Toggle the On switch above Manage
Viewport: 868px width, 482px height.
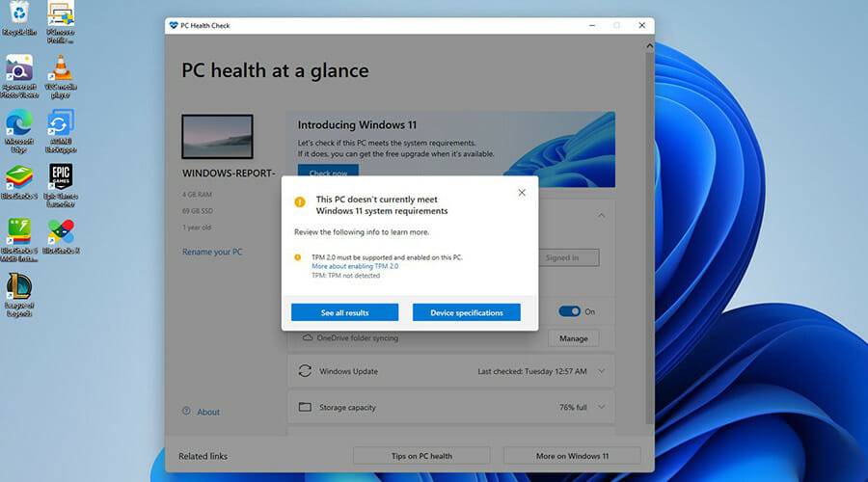569,311
